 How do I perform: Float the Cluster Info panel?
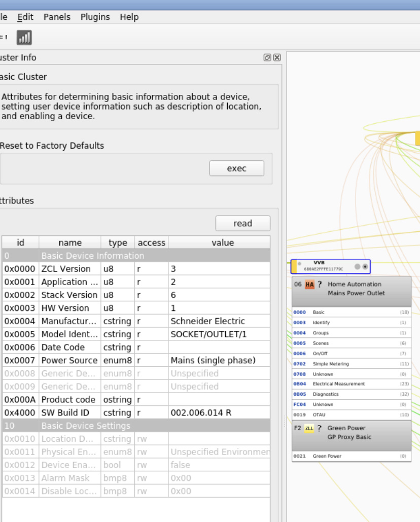coord(267,58)
